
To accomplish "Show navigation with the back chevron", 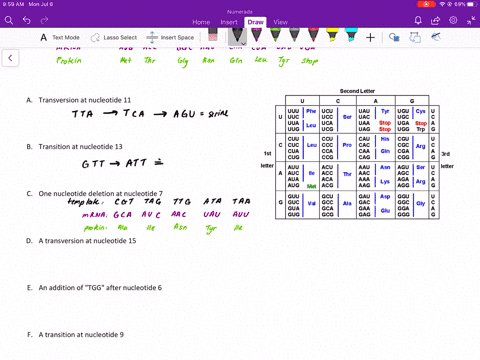I will 10,58.
